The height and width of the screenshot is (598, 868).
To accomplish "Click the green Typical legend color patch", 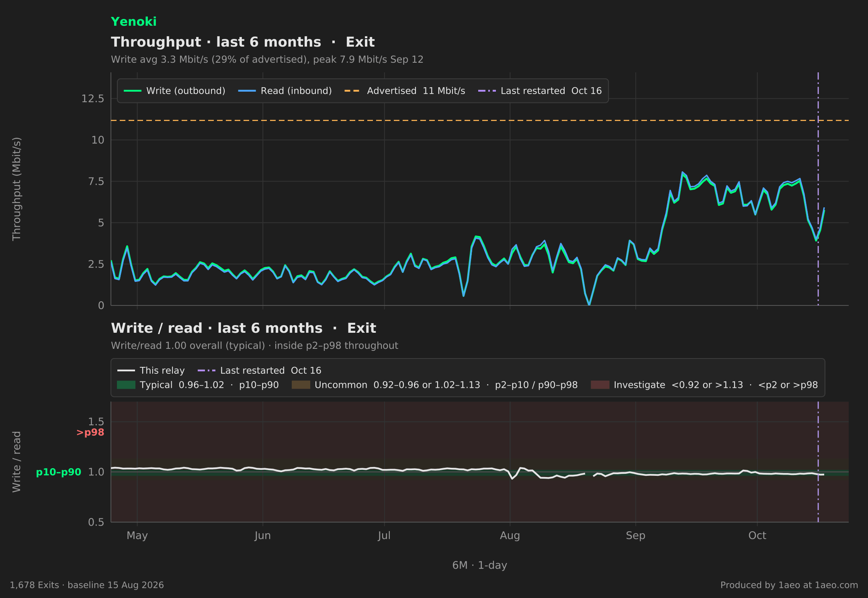I will pyautogui.click(x=126, y=385).
